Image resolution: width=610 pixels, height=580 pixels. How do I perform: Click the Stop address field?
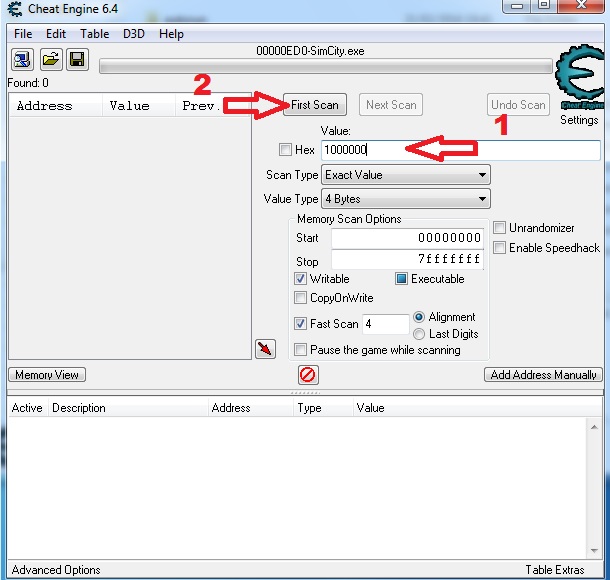[407, 259]
